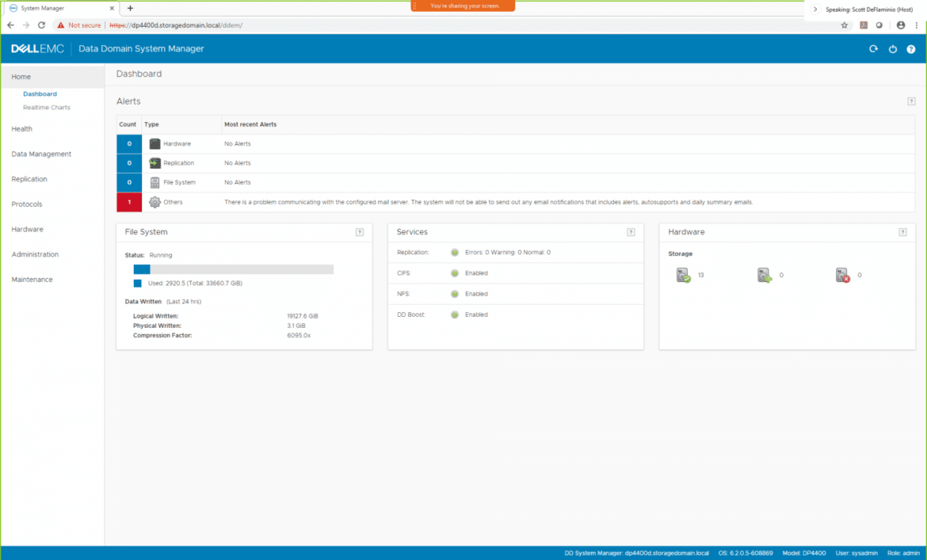Bookmark this page with star icon
The image size is (927, 560).
(x=845, y=25)
